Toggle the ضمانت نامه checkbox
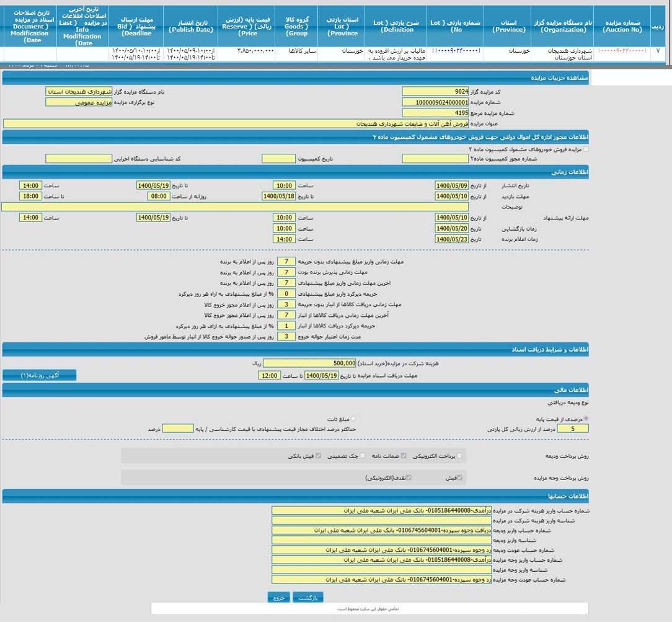Image resolution: width=672 pixels, height=622 pixels. click(404, 456)
